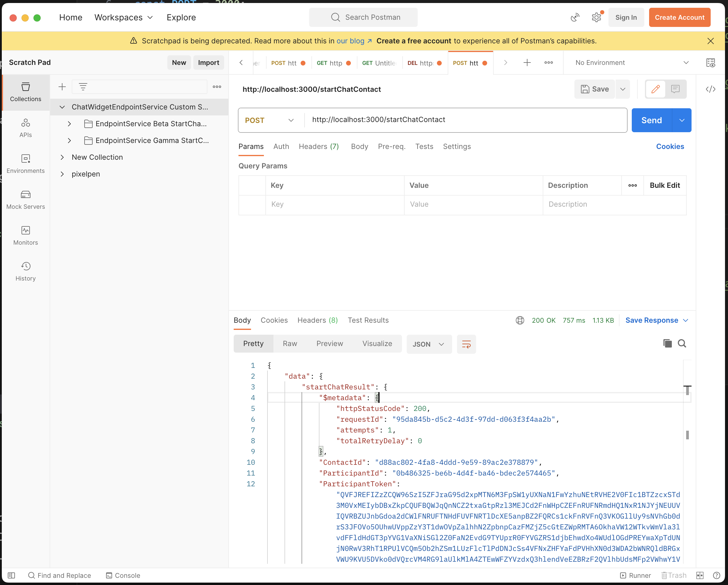Viewport: 728px width, 585px height.
Task: Toggle sidebar visibility icon in status bar
Action: (x=11, y=575)
